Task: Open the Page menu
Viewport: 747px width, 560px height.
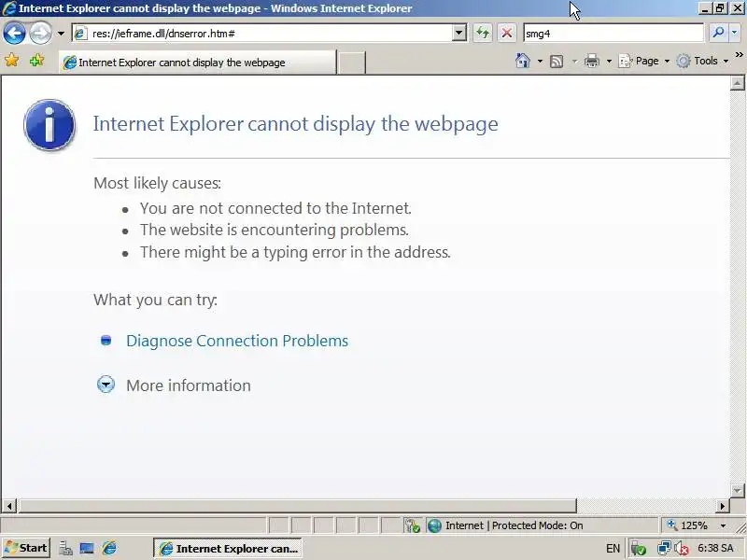Action: point(643,61)
